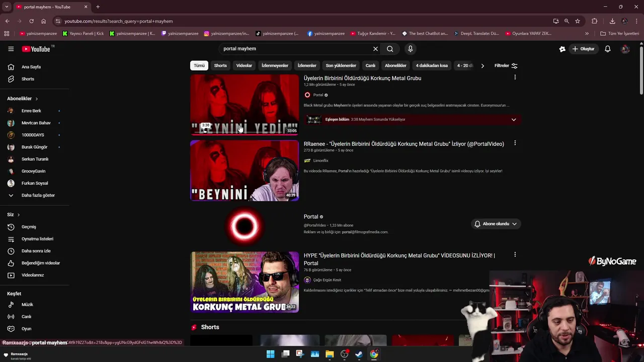Open the tab search dropdown in Chrome
644x362 pixels.
(6, 7)
